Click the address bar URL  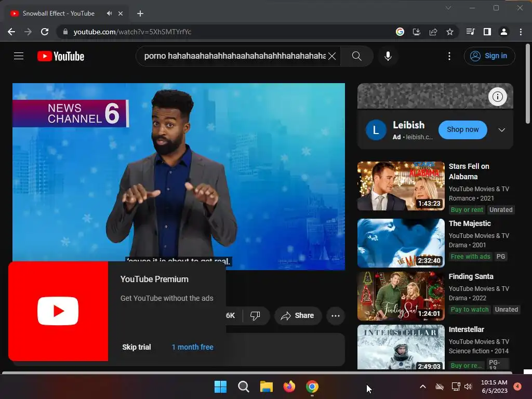coord(132,32)
